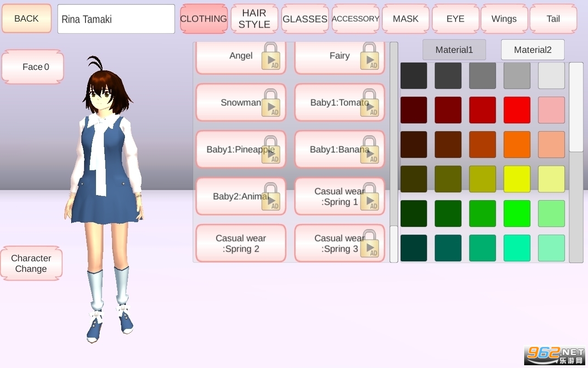Select the Casual wear :Spring 2 outfit
Viewport: 588px width, 368px height.
pyautogui.click(x=241, y=243)
